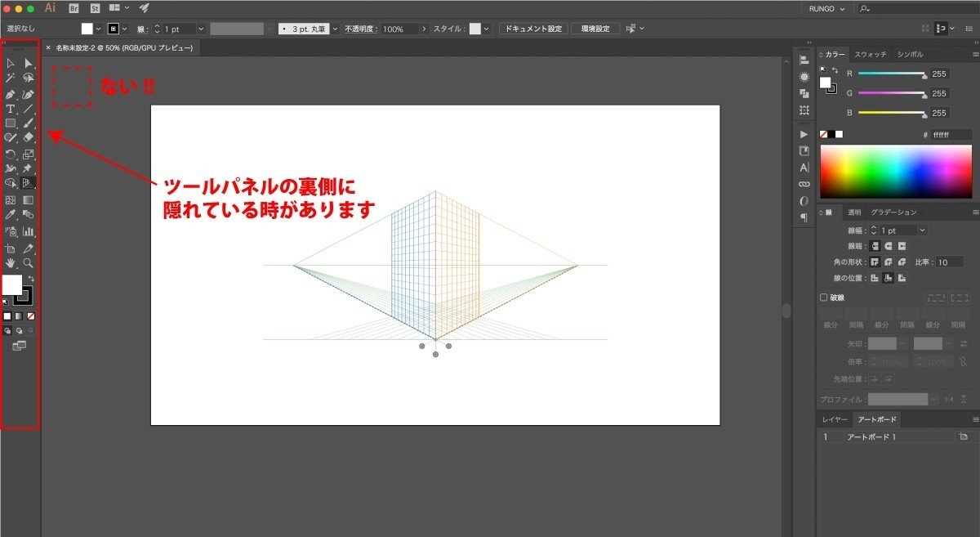The width and height of the screenshot is (980, 537).
Task: Open the stroke weight 1pt dropdown
Action: pyautogui.click(x=922, y=230)
